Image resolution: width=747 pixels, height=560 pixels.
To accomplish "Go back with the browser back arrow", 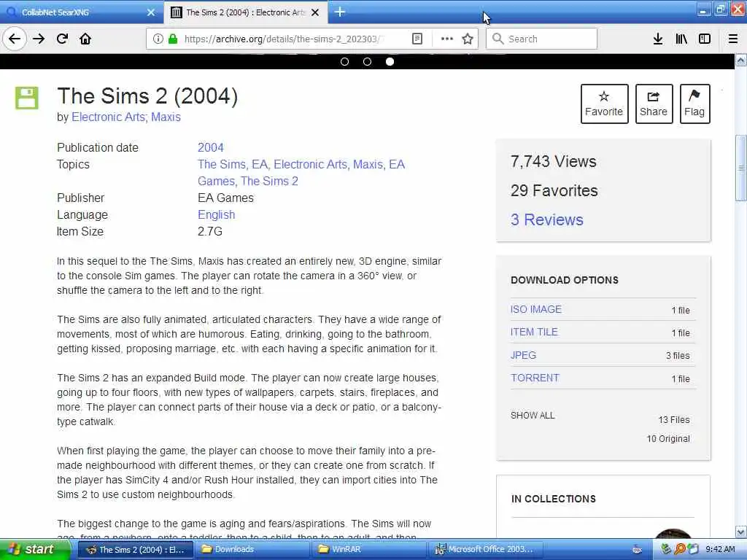I will pyautogui.click(x=15, y=39).
